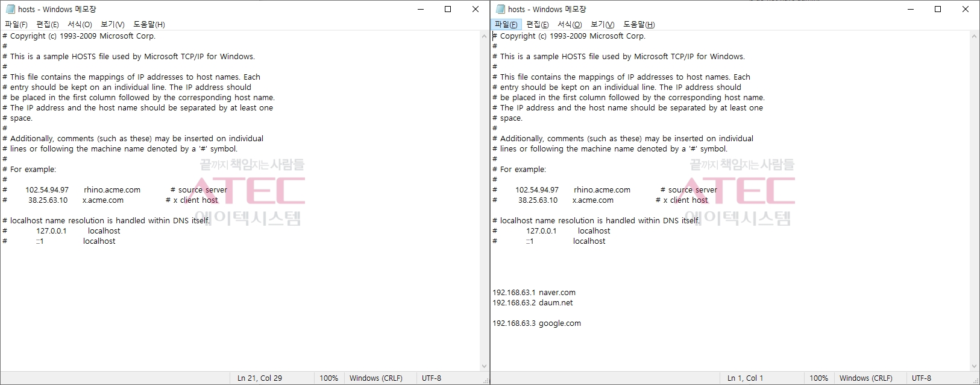This screenshot has height=385, width=980.
Task: Open 서식(O) menu in left Notepad window
Action: (x=80, y=24)
